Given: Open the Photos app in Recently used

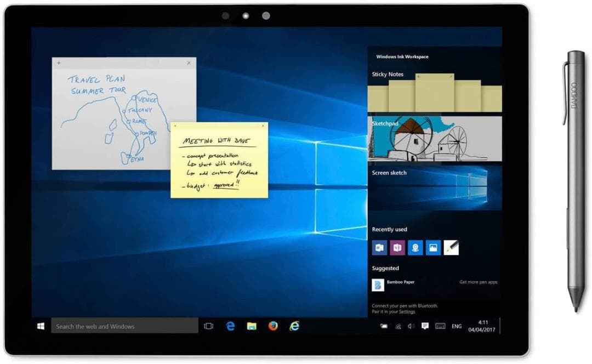Looking at the screenshot, I should pos(433,248).
